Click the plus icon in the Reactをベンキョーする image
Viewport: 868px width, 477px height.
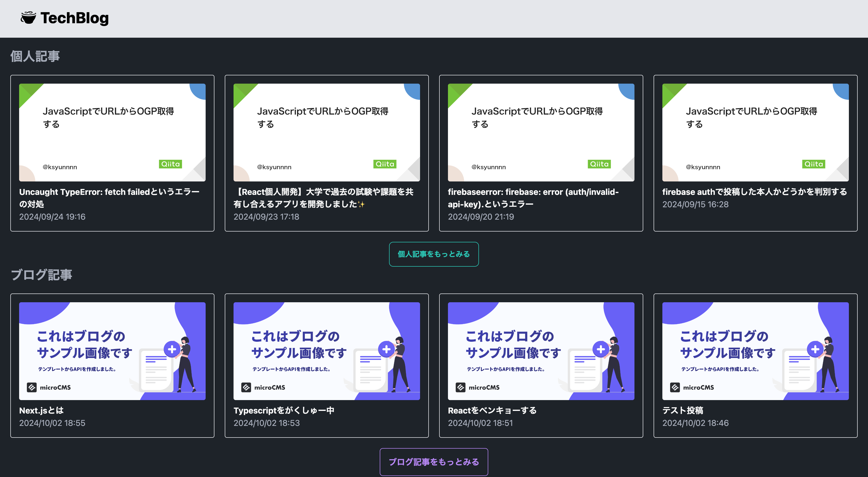(601, 350)
